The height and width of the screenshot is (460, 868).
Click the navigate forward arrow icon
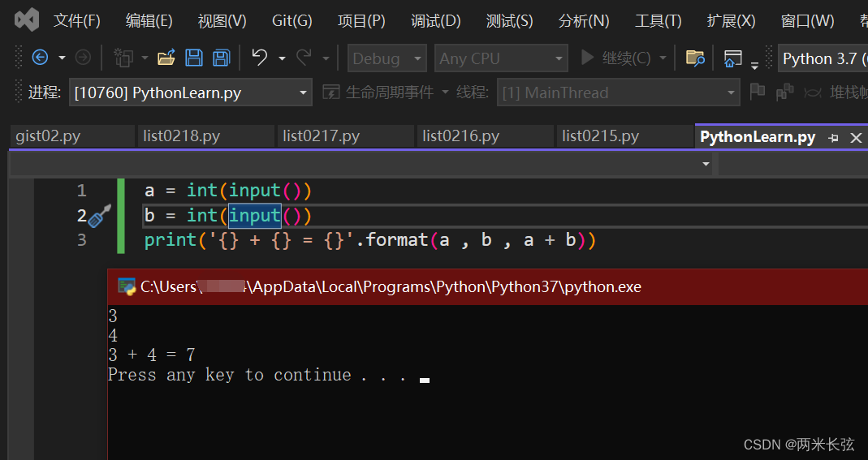83,58
